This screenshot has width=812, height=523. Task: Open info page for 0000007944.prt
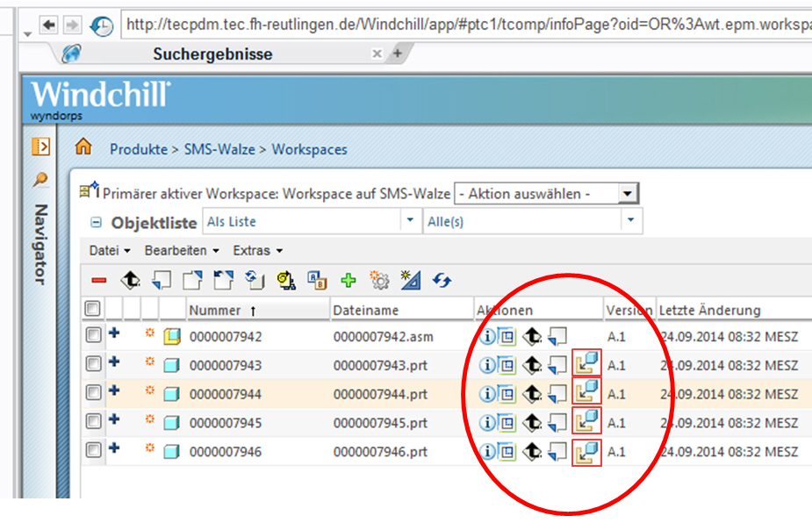click(487, 394)
